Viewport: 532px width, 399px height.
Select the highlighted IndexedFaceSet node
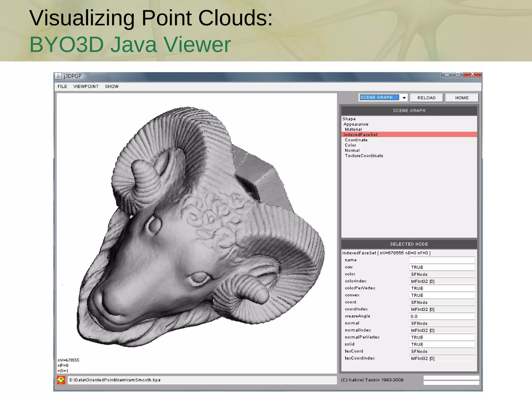point(409,135)
